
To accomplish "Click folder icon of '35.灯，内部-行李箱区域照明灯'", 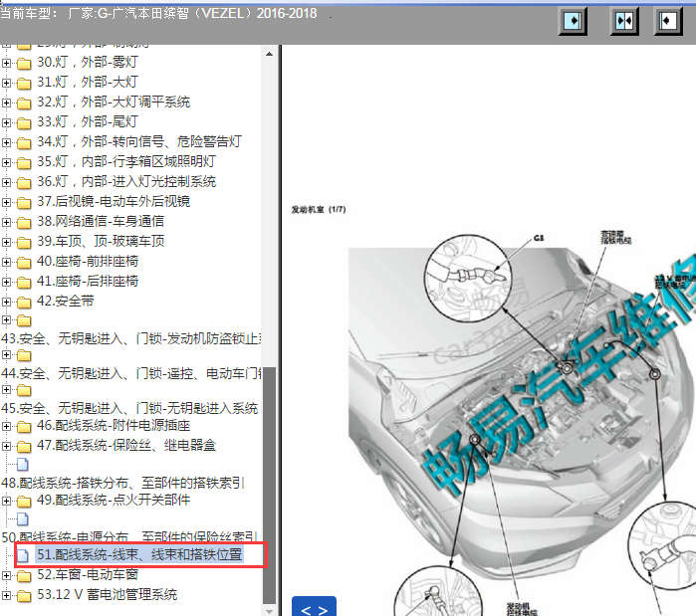I will pos(24,163).
